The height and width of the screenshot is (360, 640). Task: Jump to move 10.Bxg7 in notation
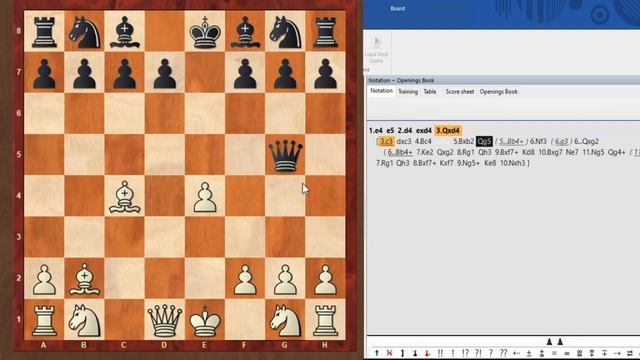click(x=550, y=152)
